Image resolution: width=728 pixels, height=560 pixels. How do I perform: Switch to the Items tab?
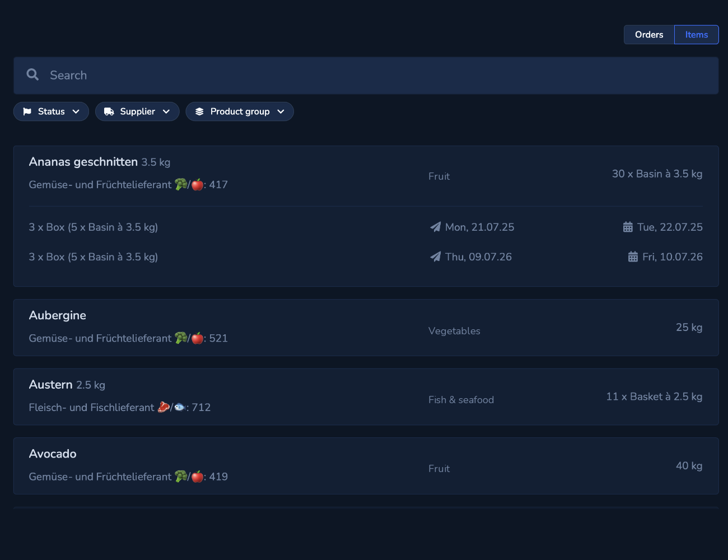[x=697, y=35]
